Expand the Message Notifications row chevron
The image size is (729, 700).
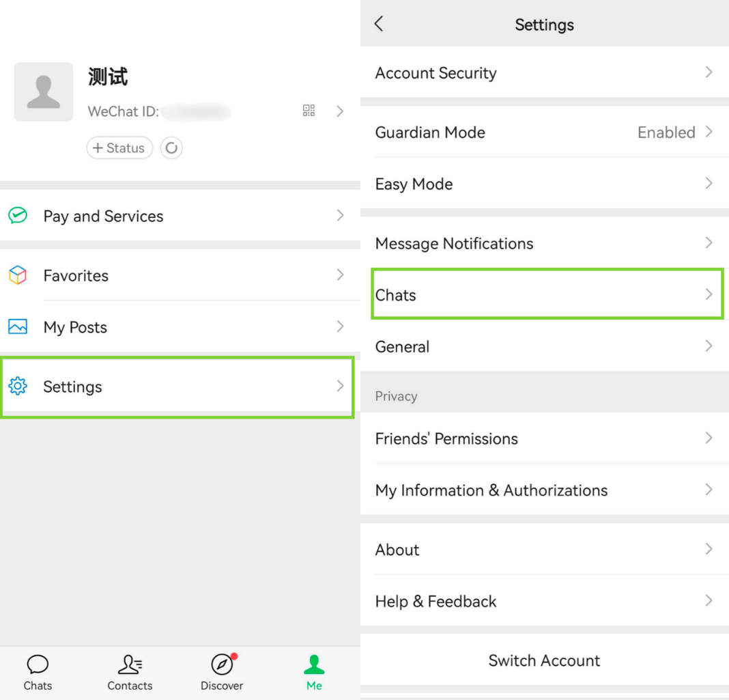[709, 243]
